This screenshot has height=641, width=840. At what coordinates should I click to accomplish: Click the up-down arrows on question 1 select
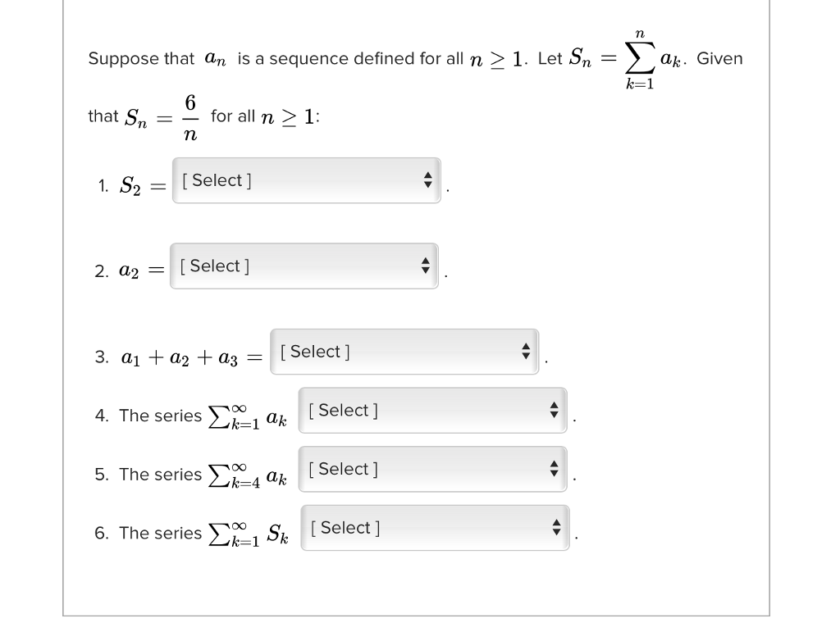[x=427, y=180]
